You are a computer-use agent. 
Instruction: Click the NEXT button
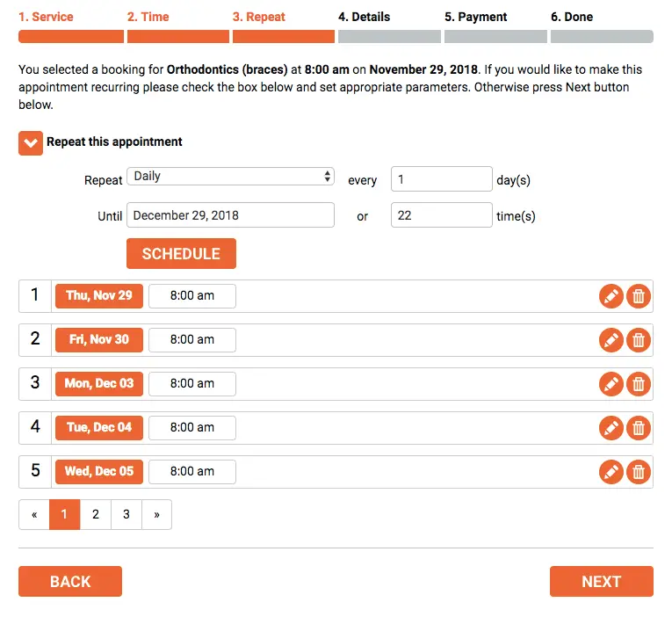point(601,582)
